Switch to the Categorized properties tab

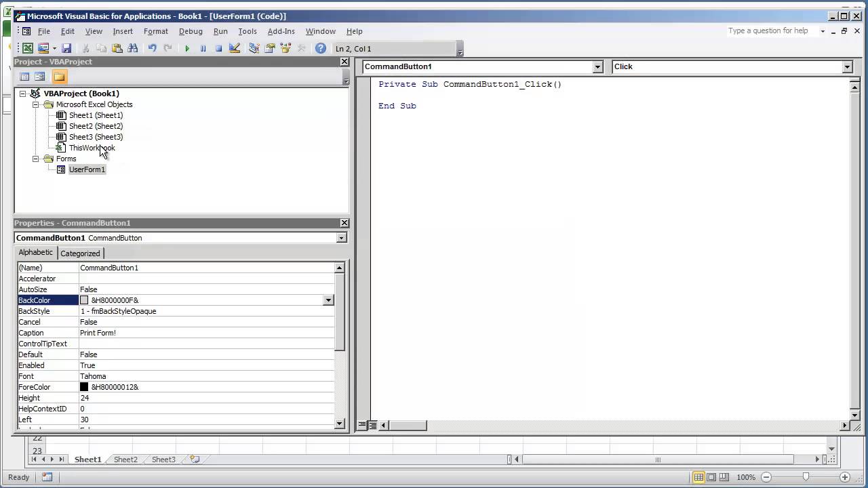(80, 253)
